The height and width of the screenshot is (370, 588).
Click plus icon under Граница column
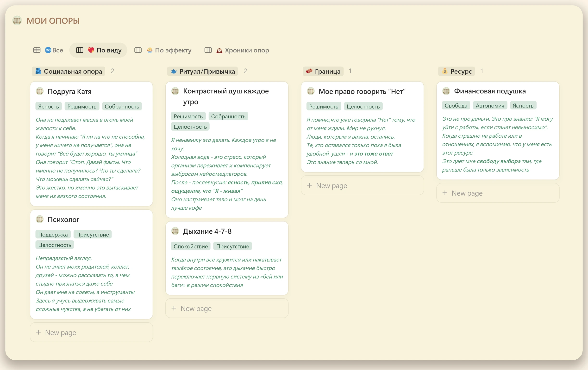pos(309,185)
